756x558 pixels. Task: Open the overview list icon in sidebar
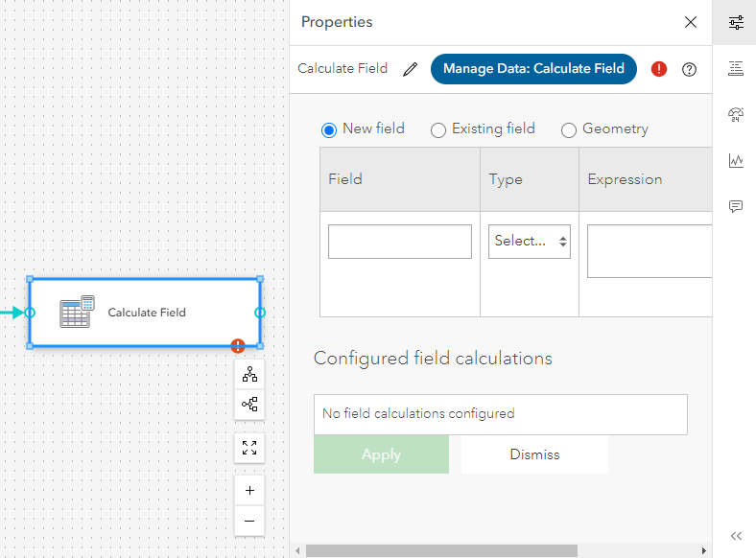tap(736, 68)
